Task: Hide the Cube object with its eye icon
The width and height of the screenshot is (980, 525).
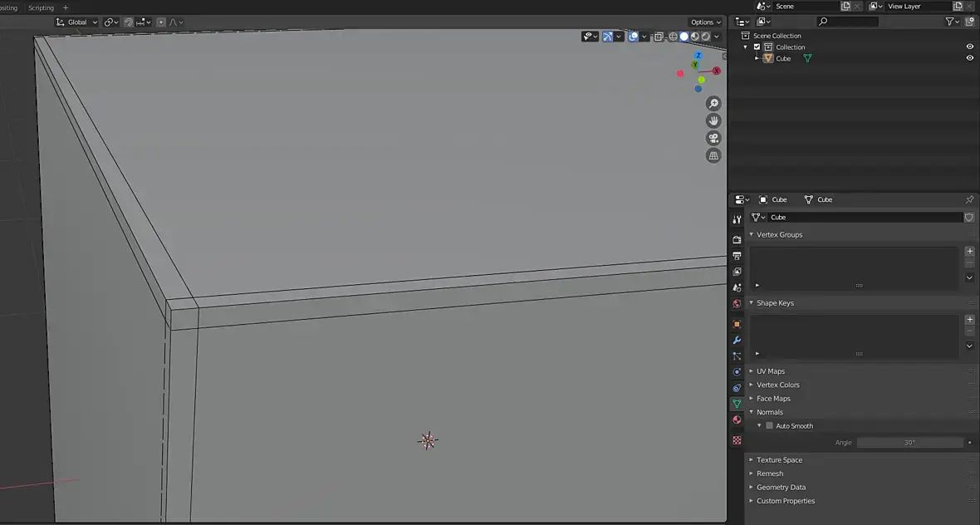Action: 969,58
